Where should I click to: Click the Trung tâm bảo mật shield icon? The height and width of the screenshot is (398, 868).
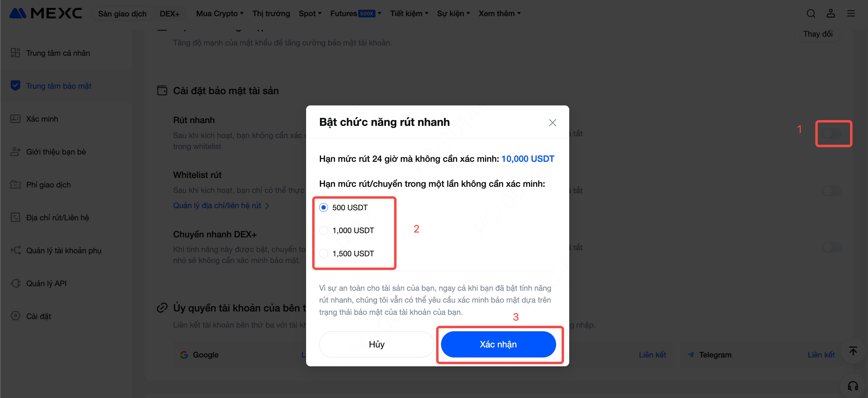[x=15, y=86]
